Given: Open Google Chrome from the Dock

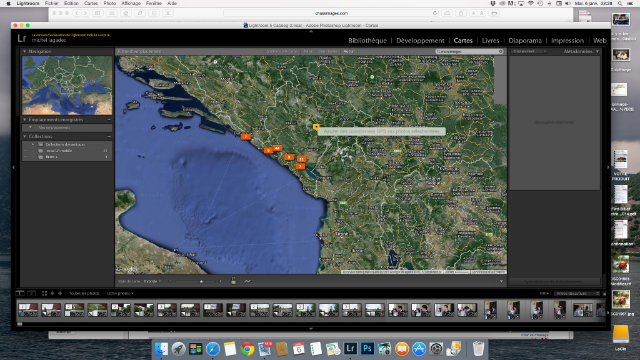Looking at the screenshot, I should pyautogui.click(x=247, y=349).
